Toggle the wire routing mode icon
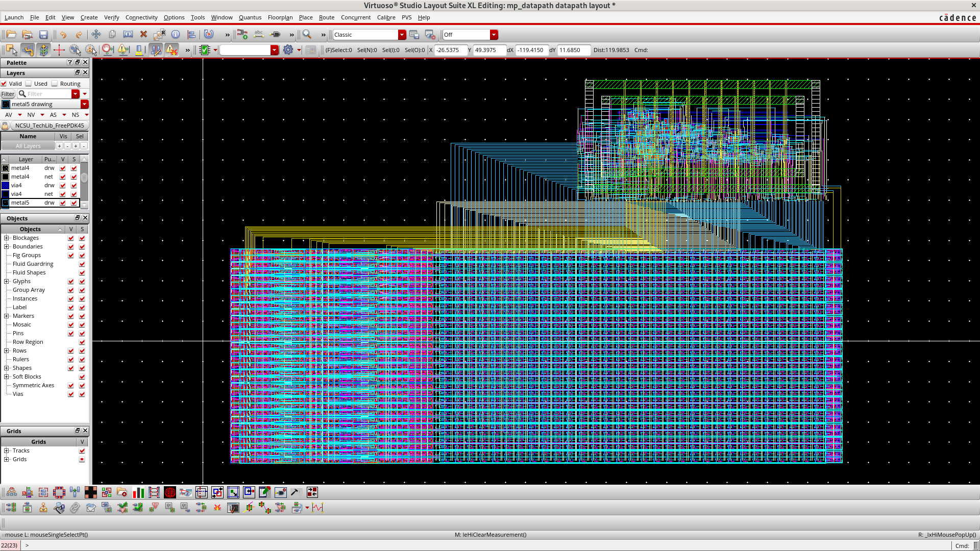 [28, 50]
